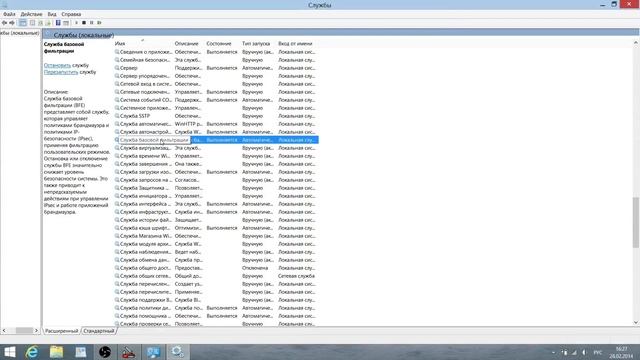Click the gear icon of Служба виртуализации row
The height and width of the screenshot is (360, 640).
tap(117, 148)
